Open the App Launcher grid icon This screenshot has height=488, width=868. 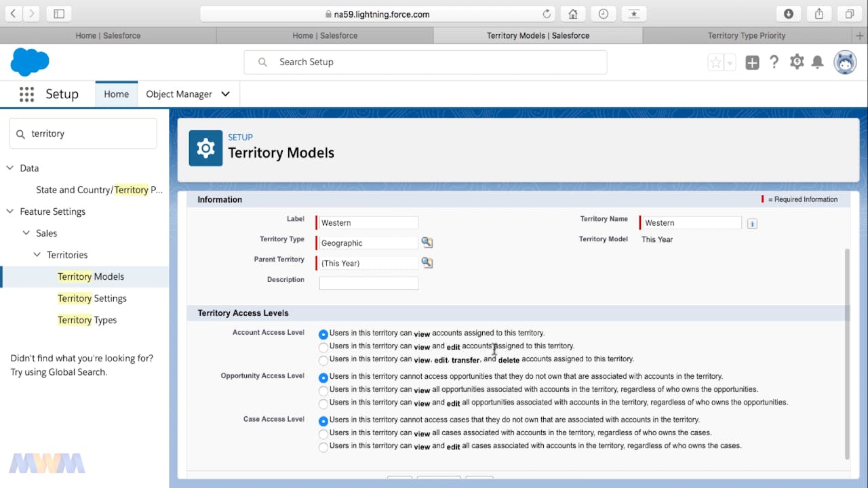tap(26, 94)
